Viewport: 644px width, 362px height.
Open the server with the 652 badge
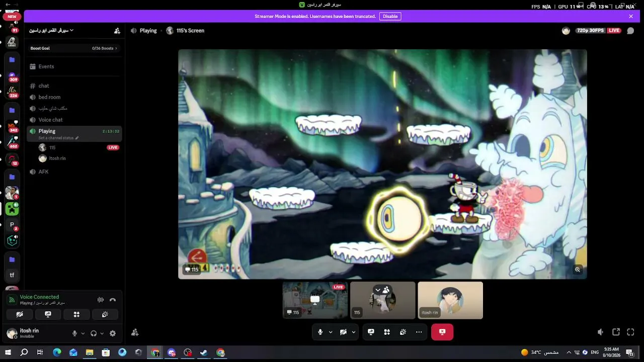click(12, 143)
